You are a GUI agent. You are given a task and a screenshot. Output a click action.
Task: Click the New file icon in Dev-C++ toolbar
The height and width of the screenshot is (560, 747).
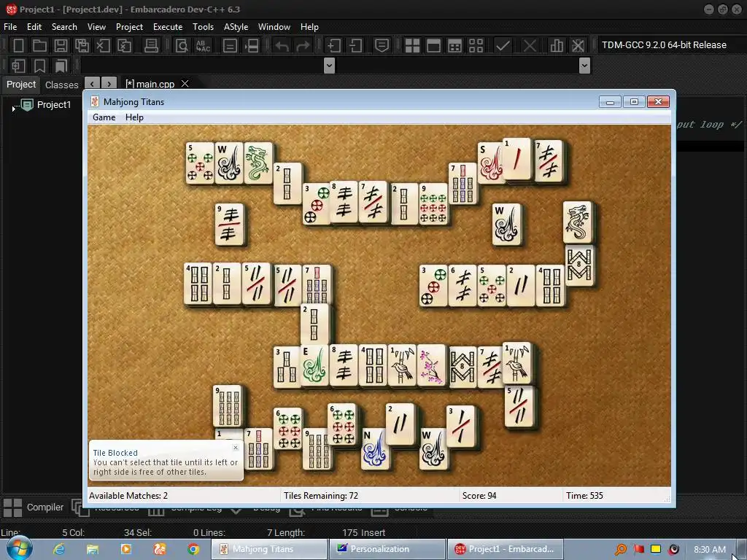pyautogui.click(x=18, y=46)
